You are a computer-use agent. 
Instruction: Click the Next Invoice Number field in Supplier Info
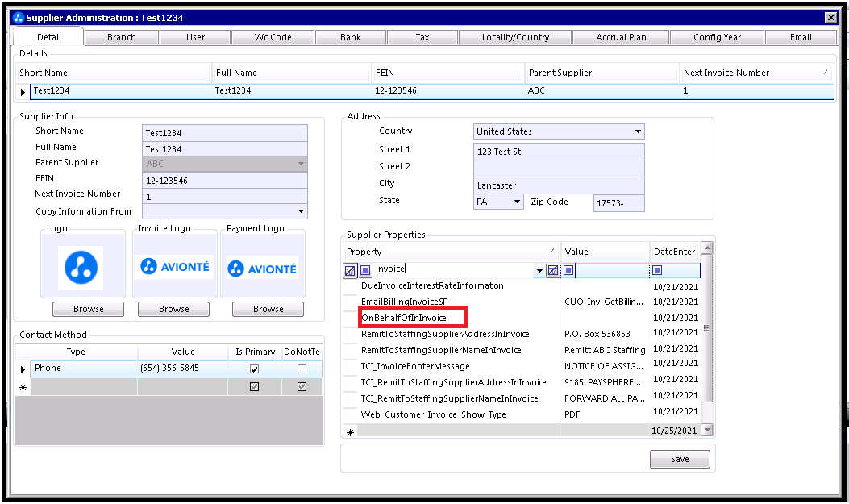[225, 196]
